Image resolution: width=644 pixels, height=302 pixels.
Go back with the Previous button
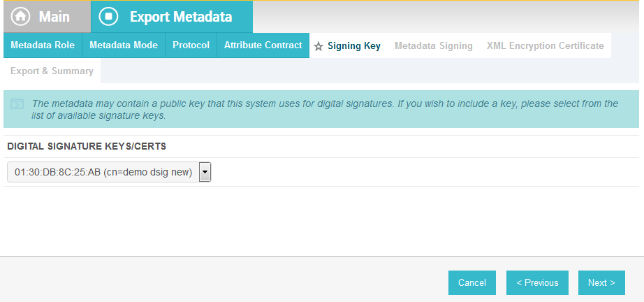click(x=537, y=282)
